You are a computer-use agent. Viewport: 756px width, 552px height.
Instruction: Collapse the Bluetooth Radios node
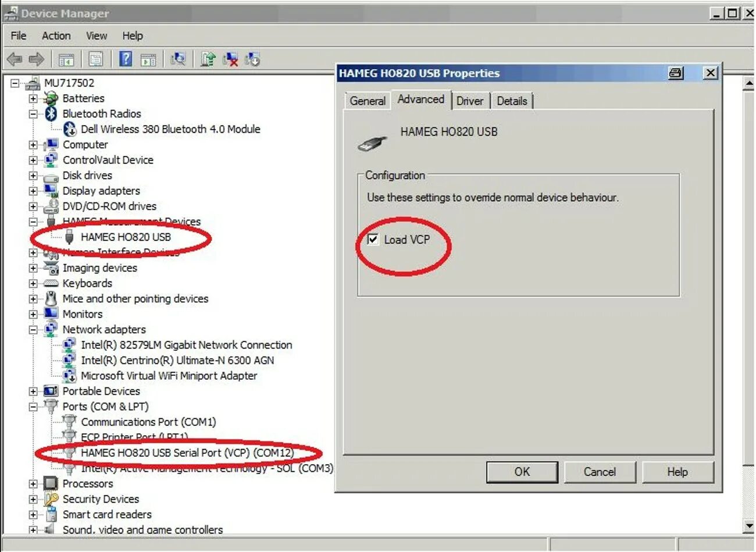[x=33, y=114]
